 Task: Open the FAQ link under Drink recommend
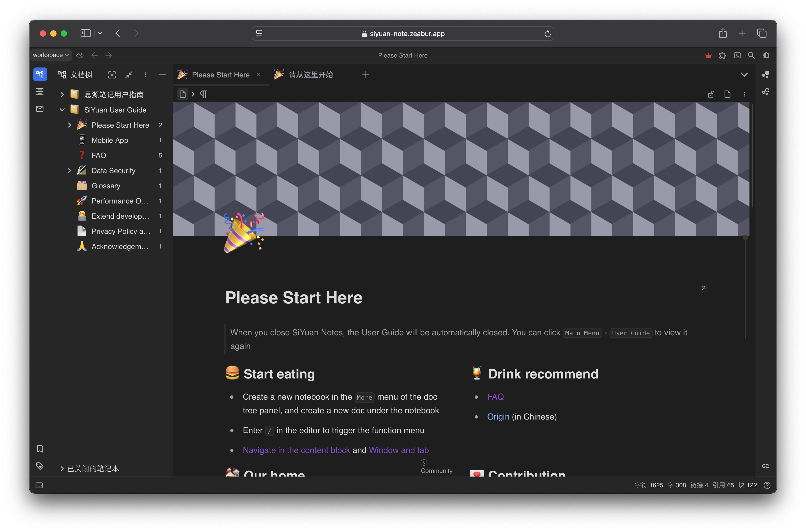pyautogui.click(x=495, y=397)
